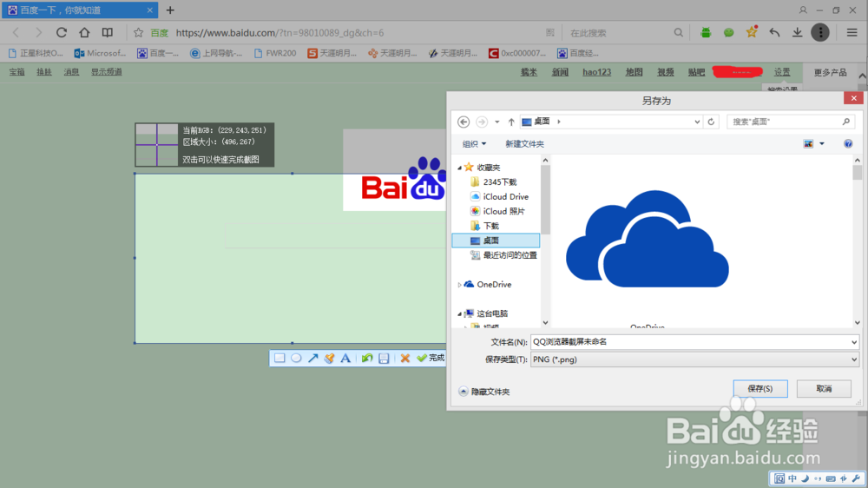Open 更多产品 on the Baidu page
Viewport: 868px width, 488px height.
(830, 73)
